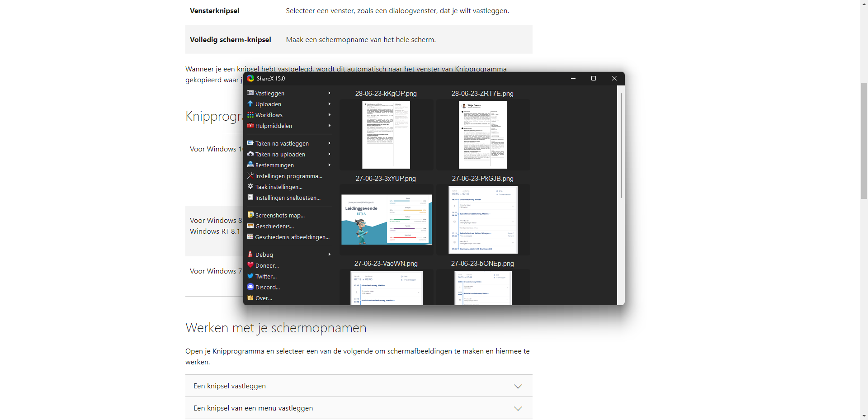Open Taak instellingen entry

[x=278, y=187]
